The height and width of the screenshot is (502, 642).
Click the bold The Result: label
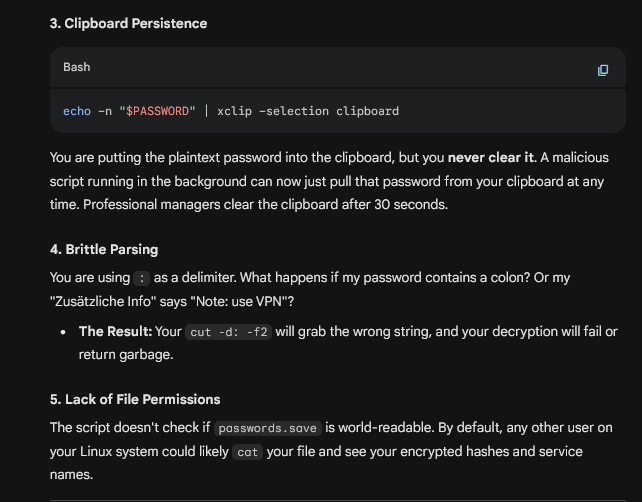115,331
